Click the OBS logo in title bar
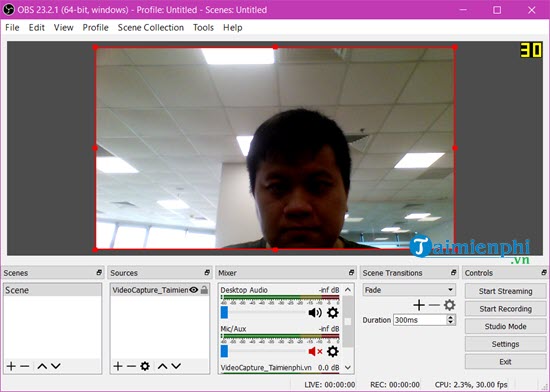The width and height of the screenshot is (550, 392). [8, 9]
